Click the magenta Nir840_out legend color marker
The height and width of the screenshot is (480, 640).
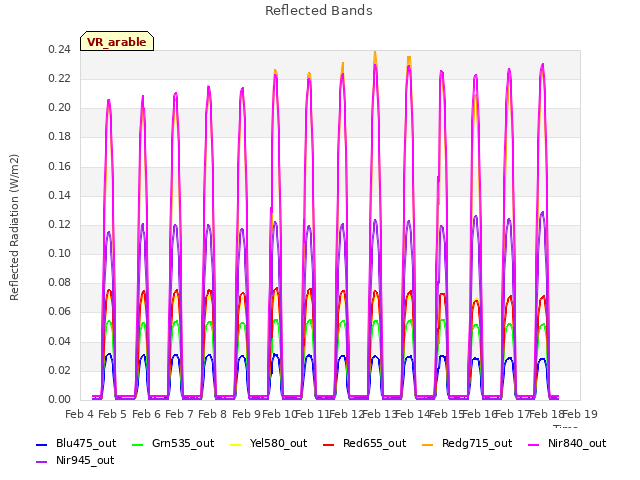click(533, 444)
